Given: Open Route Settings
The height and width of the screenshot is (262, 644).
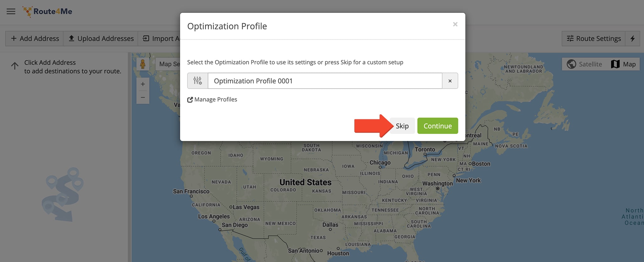Looking at the screenshot, I should coord(593,39).
